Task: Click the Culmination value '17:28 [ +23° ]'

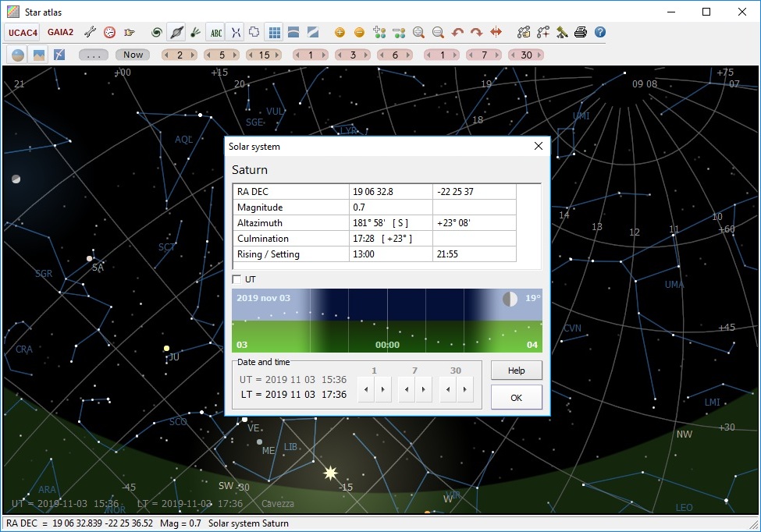Action: tap(382, 239)
